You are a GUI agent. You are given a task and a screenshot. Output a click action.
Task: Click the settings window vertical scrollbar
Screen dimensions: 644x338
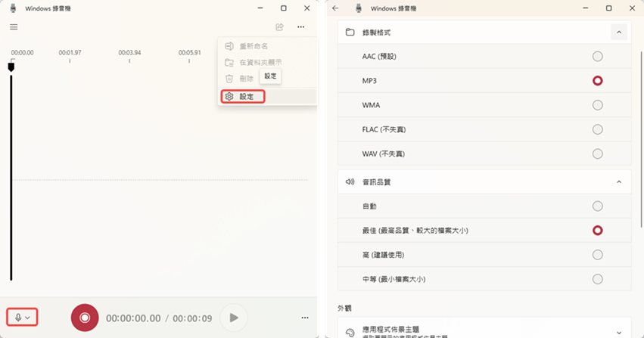click(641, 139)
